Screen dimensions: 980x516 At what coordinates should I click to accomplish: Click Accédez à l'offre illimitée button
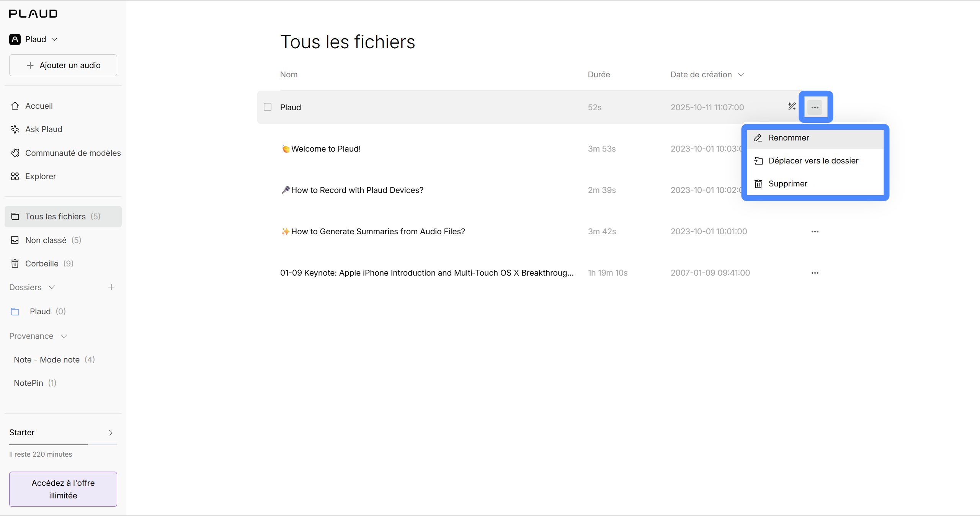(63, 489)
